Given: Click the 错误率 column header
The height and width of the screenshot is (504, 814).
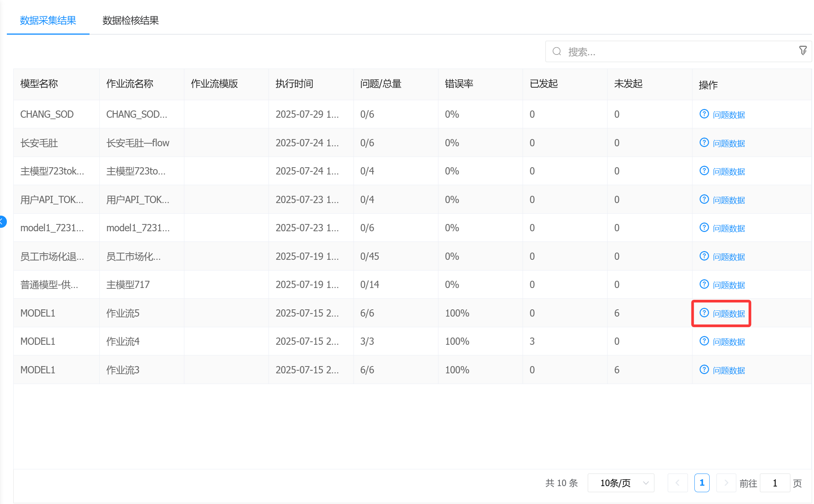Looking at the screenshot, I should [x=459, y=84].
